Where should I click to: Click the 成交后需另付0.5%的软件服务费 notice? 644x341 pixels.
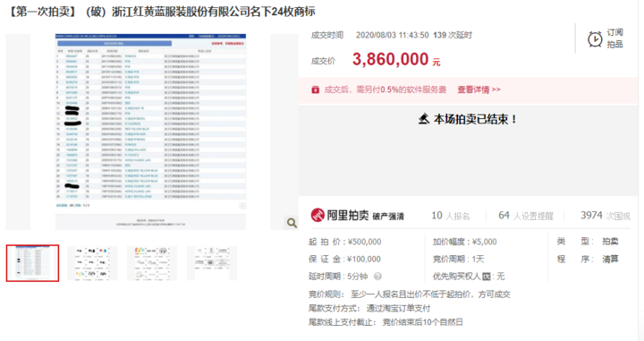(x=386, y=90)
